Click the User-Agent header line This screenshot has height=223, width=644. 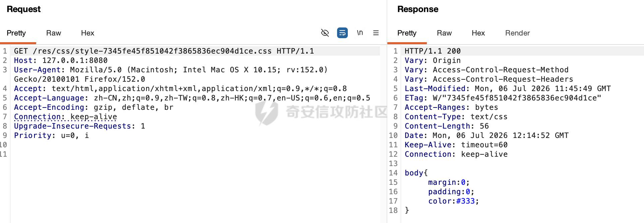pyautogui.click(x=171, y=74)
